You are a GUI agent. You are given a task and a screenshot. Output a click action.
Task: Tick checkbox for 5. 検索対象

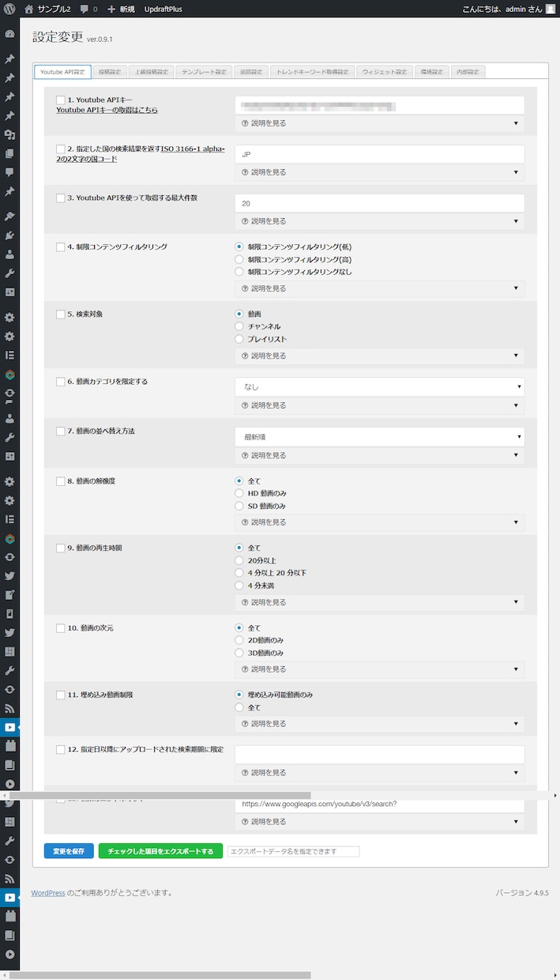[61, 314]
